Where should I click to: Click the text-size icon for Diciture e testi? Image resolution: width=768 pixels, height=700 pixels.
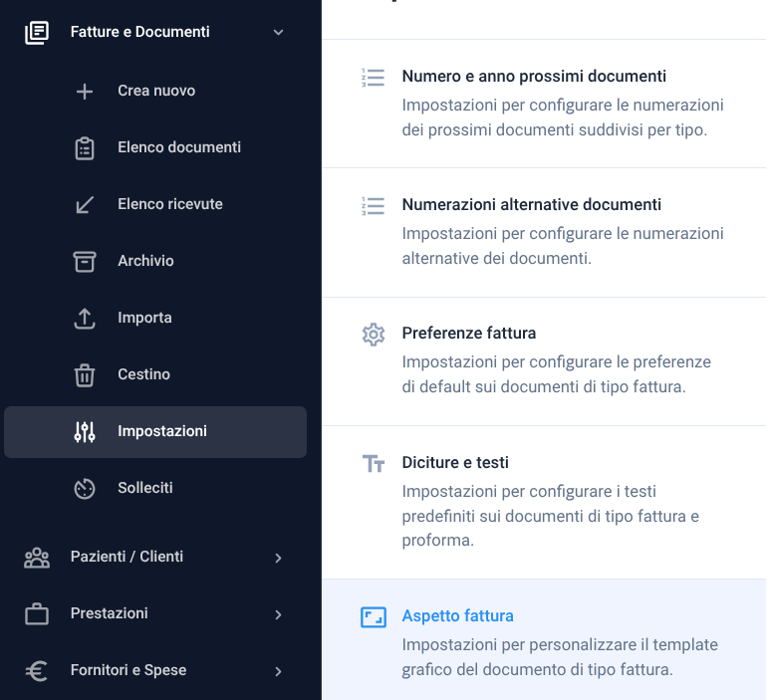[x=374, y=463]
